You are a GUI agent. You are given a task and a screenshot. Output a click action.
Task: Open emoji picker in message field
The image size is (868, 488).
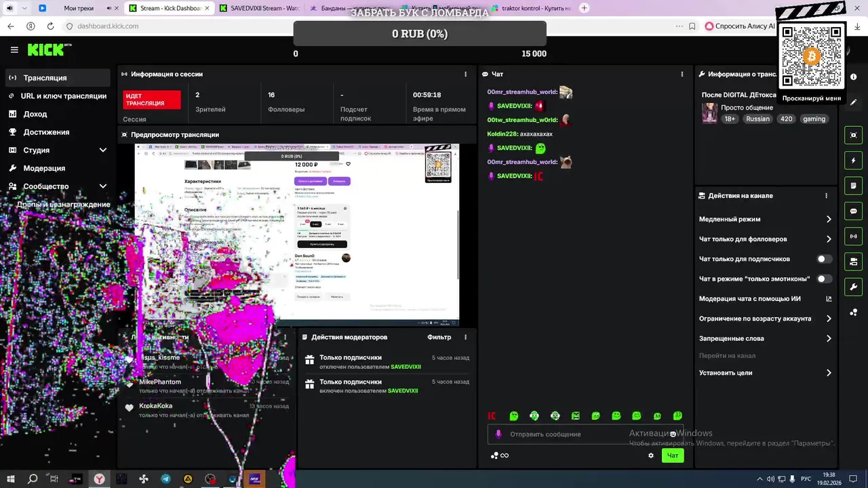tap(673, 434)
